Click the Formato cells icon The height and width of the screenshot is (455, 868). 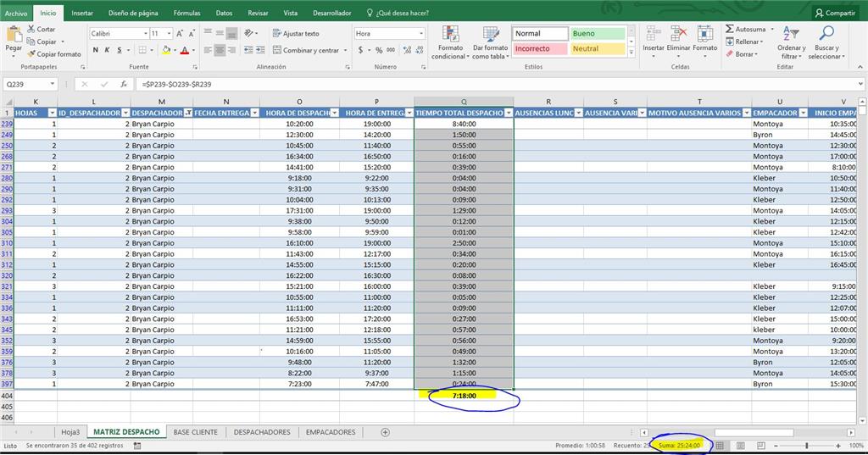[704, 35]
